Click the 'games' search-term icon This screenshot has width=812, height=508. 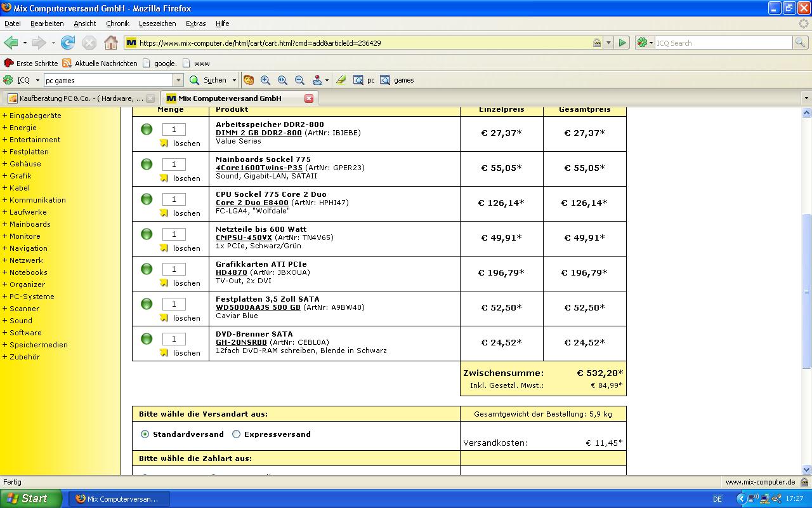tap(385, 80)
